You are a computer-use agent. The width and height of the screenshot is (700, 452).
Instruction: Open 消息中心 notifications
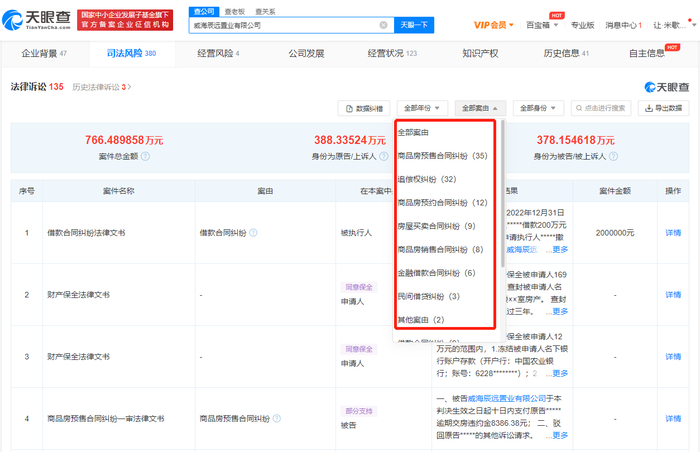coord(624,23)
